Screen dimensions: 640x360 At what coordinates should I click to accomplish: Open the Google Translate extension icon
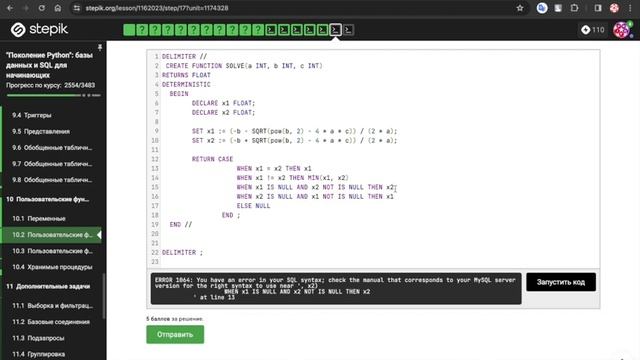(x=542, y=8)
